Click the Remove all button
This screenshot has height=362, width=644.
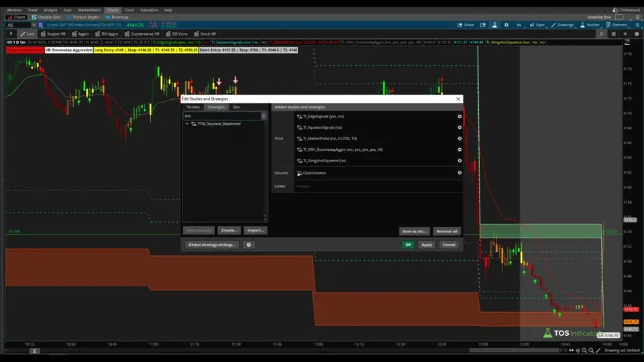[x=447, y=231]
